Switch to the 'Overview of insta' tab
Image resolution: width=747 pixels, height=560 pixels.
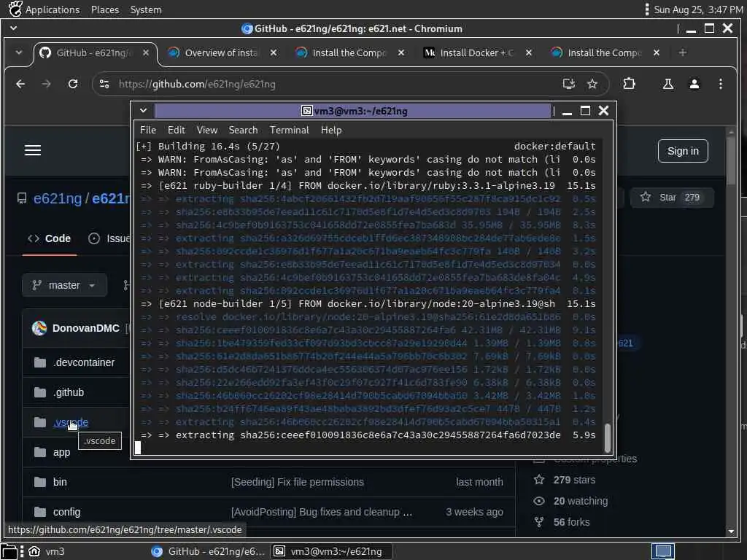pyautogui.click(x=221, y=52)
